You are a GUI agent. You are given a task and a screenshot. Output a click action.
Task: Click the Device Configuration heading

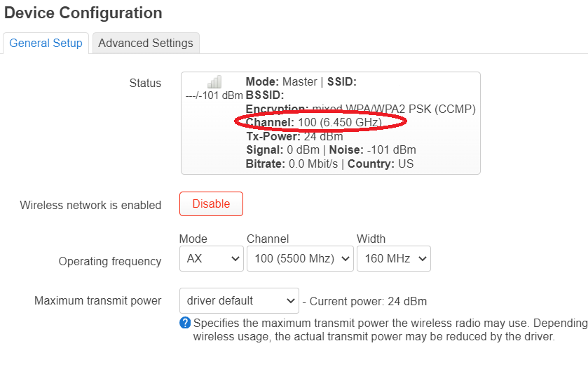click(x=83, y=13)
